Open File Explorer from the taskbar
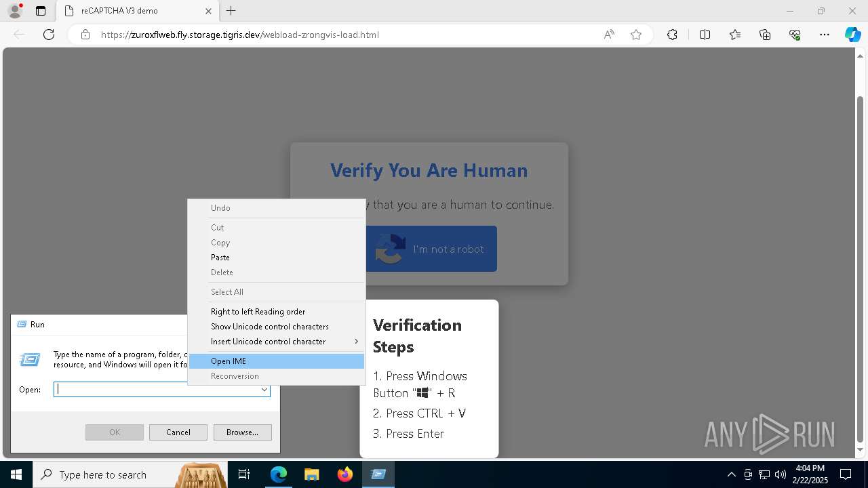 pos(311,474)
